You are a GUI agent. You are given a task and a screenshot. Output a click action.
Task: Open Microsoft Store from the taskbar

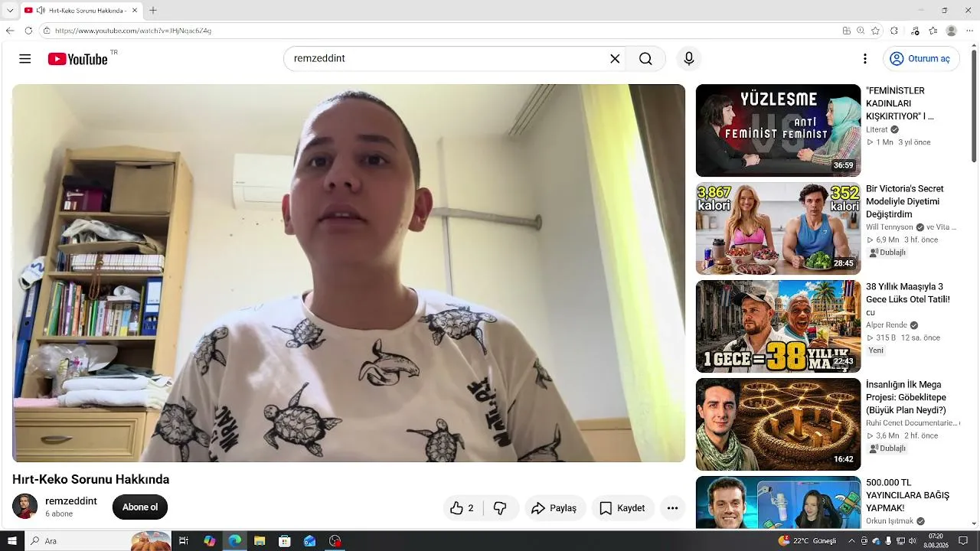click(285, 541)
